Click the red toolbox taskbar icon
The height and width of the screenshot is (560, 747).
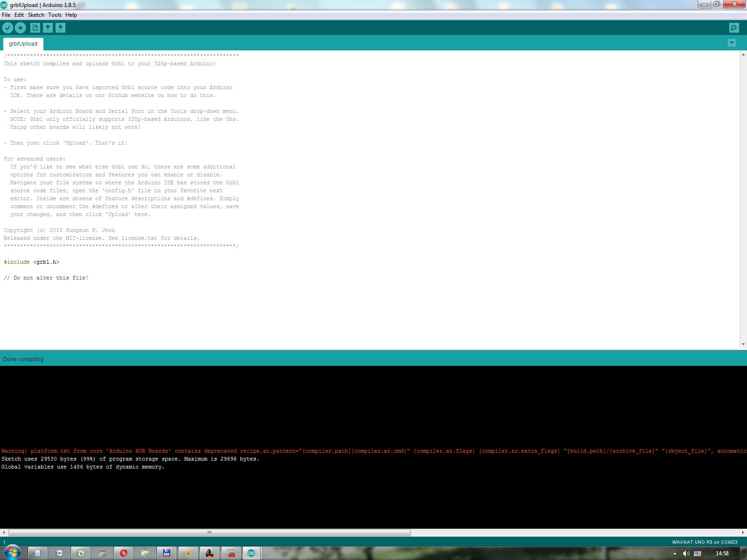(x=231, y=553)
